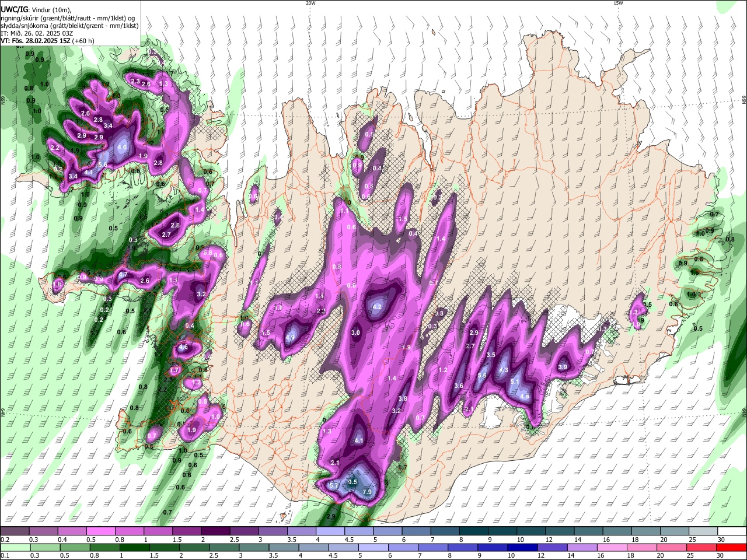747x560 pixels.
Task: Click the 30 label under white swatch
Action: 721,540
